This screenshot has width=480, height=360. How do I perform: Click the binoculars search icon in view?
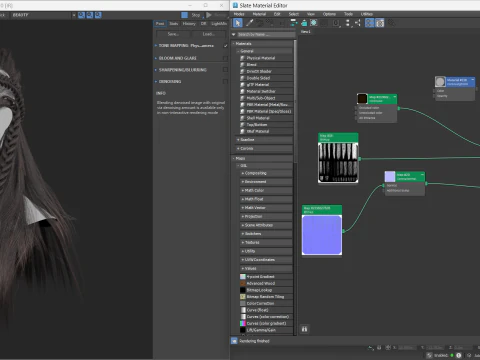[304, 329]
